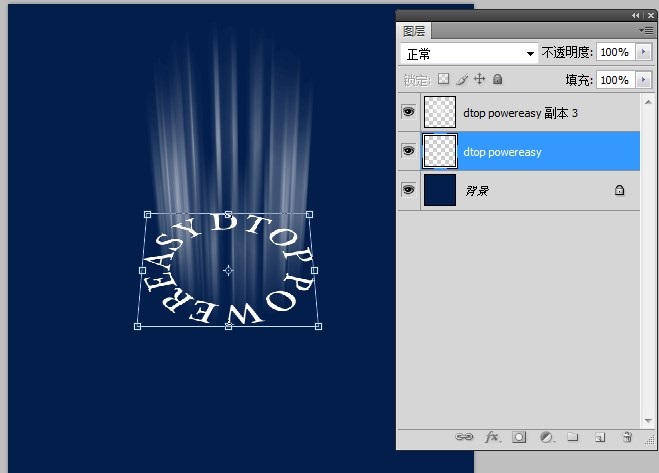Create a new layer group
The image size is (659, 473).
click(x=573, y=437)
